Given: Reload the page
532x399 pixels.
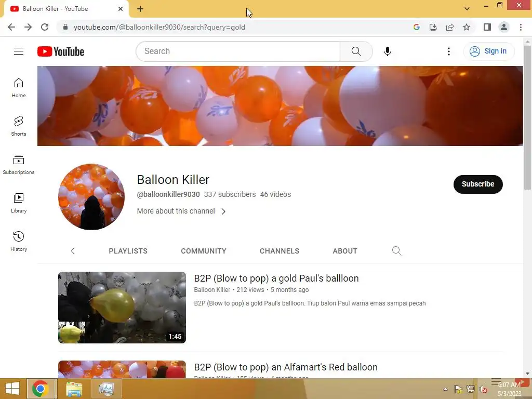Looking at the screenshot, I should (45, 27).
